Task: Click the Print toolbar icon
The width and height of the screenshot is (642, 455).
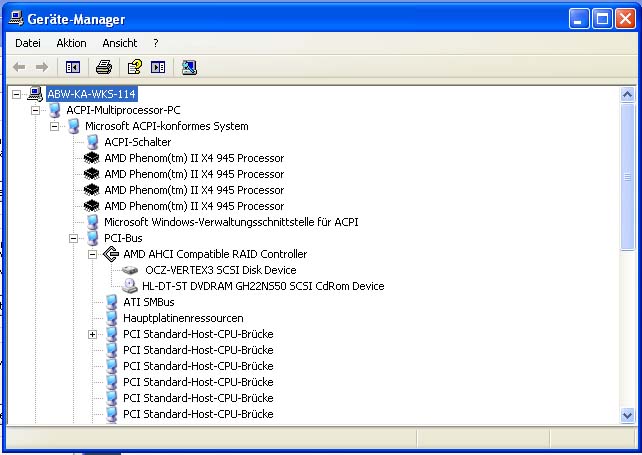Action: click(x=104, y=67)
